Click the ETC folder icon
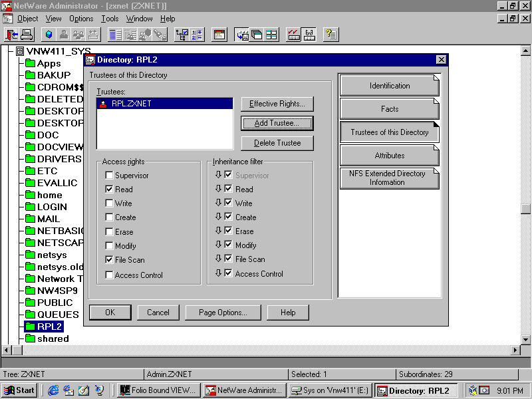Screen dimensions: 532x399 (30, 171)
